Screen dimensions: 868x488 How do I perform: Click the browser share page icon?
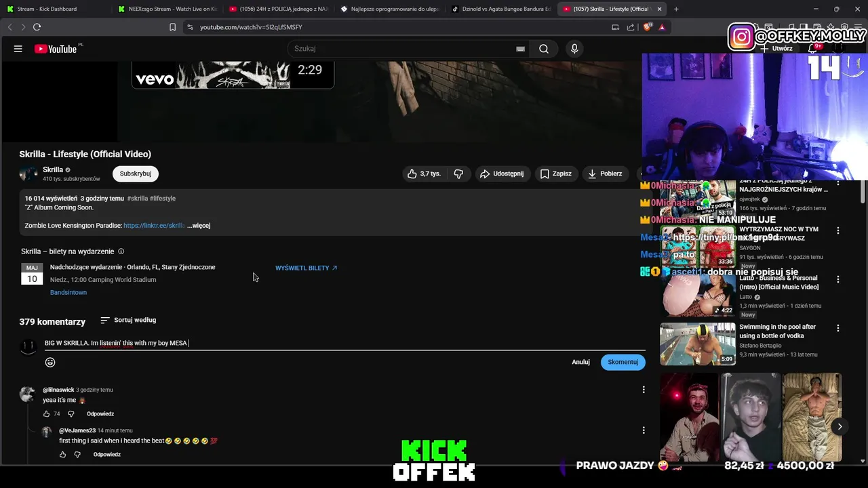click(x=631, y=27)
